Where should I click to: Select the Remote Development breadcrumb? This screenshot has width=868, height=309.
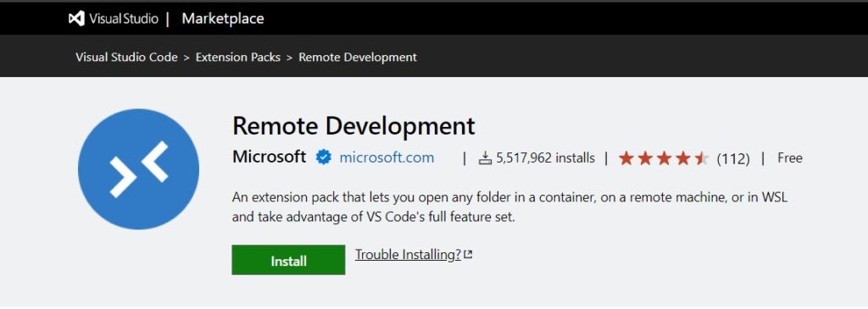pos(358,57)
